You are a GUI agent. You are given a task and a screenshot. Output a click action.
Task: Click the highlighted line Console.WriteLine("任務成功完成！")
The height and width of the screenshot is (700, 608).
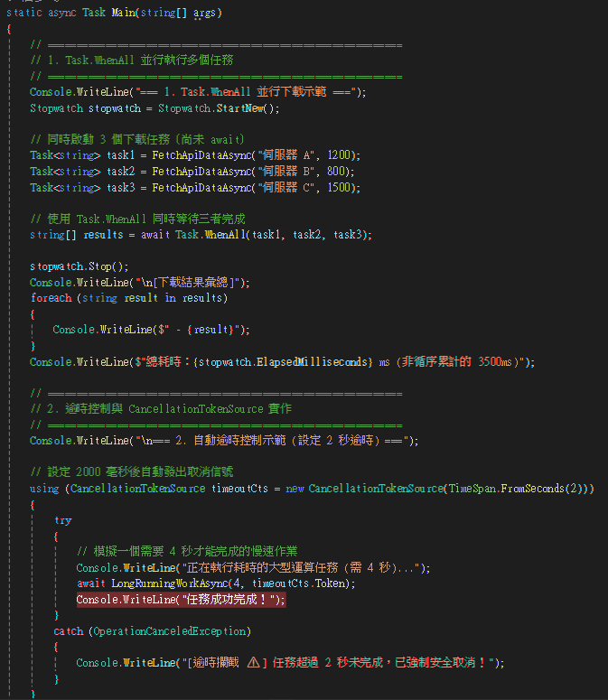[181, 600]
